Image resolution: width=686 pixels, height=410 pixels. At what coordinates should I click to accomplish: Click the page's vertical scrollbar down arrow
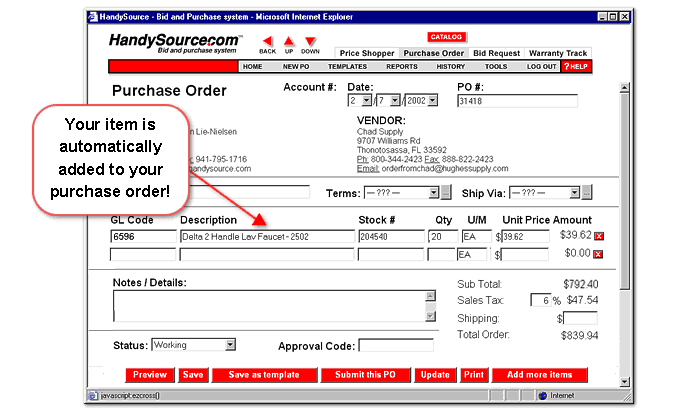click(x=625, y=381)
